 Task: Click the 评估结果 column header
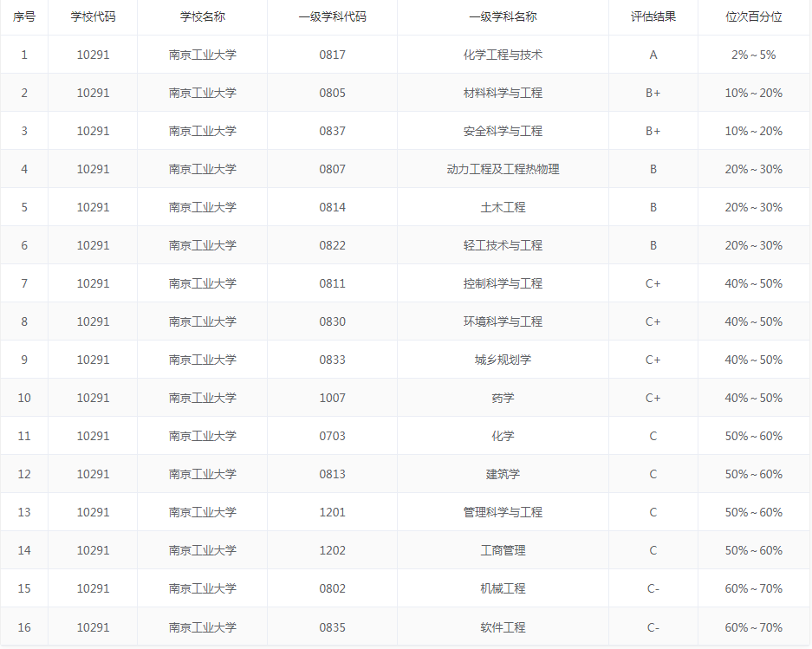pos(653,16)
